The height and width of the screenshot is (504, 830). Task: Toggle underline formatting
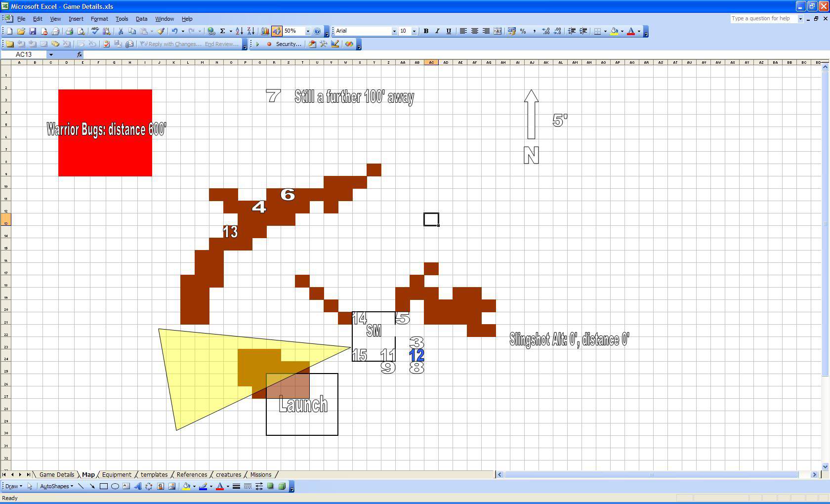pos(449,31)
